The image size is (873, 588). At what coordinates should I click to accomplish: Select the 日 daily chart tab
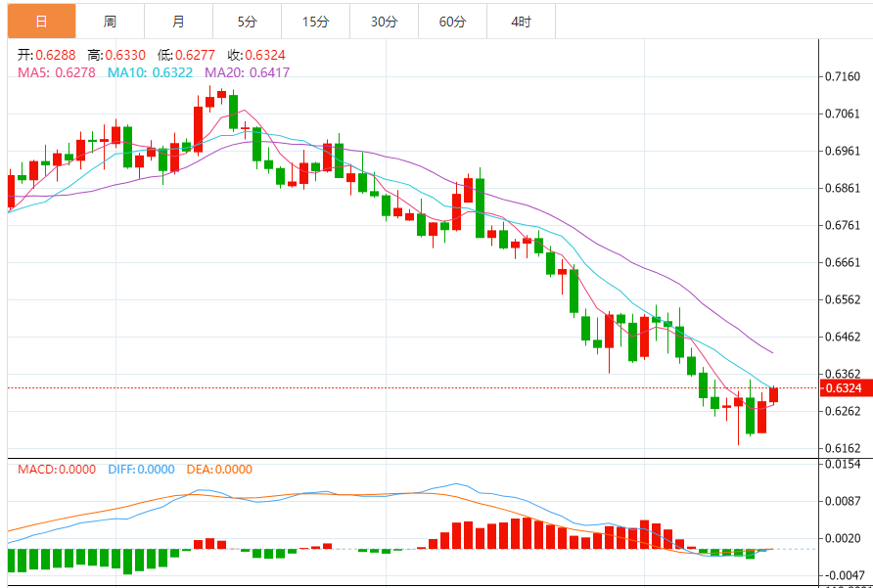pyautogui.click(x=42, y=22)
